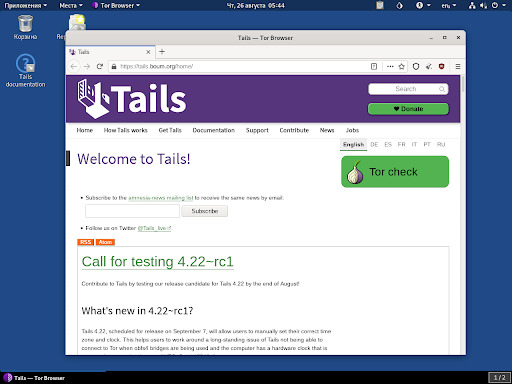512x384 pixels.
Task: Expand the Приложения applications menu
Action: pos(25,5)
